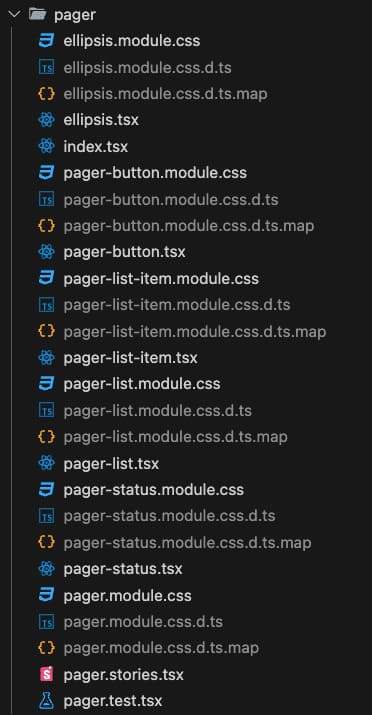This screenshot has height=715, width=372.
Task: Open pager-button.module.css.d.ts.map file
Action: coord(189,226)
